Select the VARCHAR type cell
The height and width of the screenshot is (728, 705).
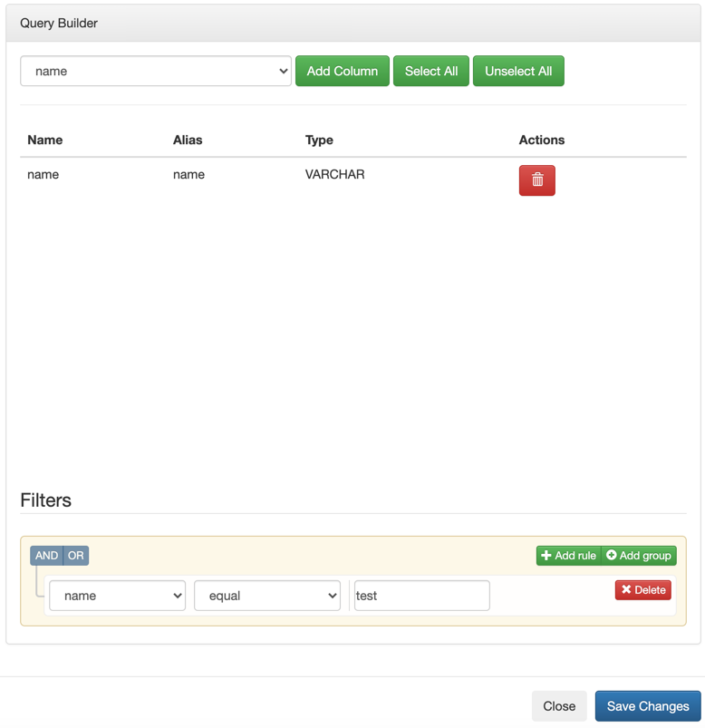coord(334,174)
